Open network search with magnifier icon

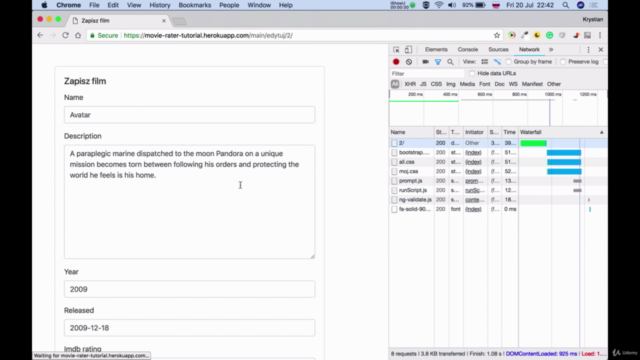point(450,62)
